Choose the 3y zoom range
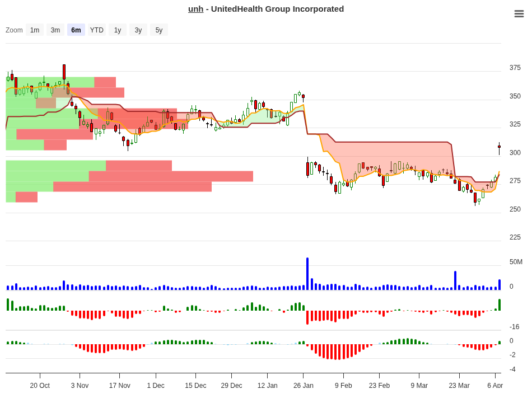This screenshot has height=403, width=532. click(138, 30)
